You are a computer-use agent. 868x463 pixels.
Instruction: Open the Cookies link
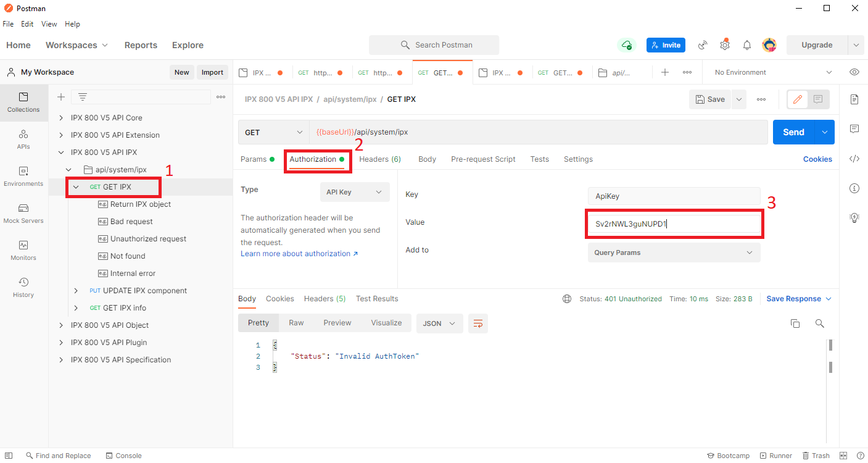click(x=817, y=159)
